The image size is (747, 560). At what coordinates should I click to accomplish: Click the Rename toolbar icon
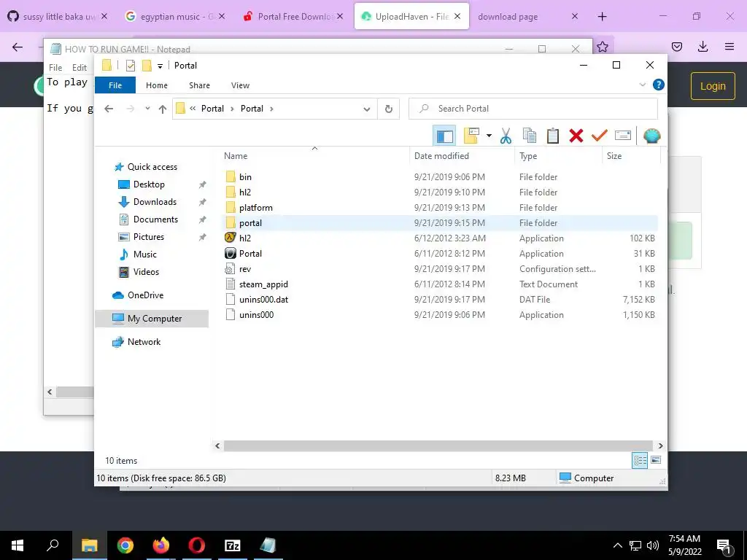point(623,136)
